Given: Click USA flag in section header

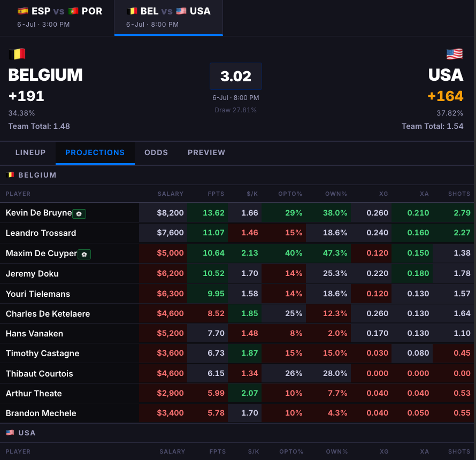Looking at the screenshot, I should [10, 432].
